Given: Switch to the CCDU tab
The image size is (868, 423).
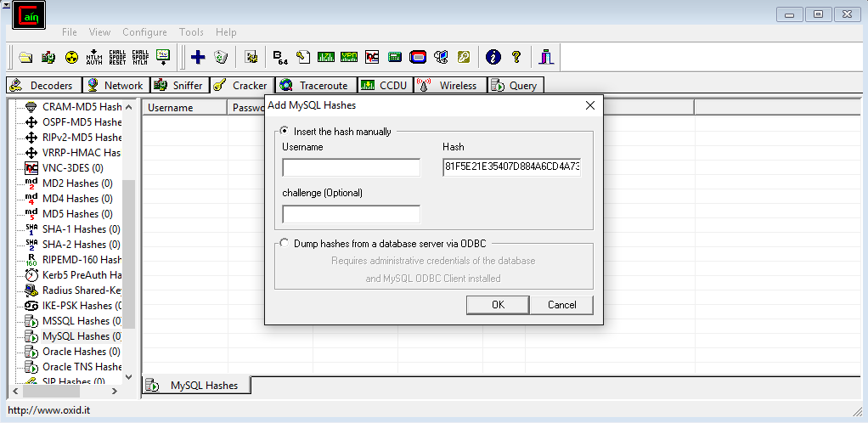Looking at the screenshot, I should [386, 85].
